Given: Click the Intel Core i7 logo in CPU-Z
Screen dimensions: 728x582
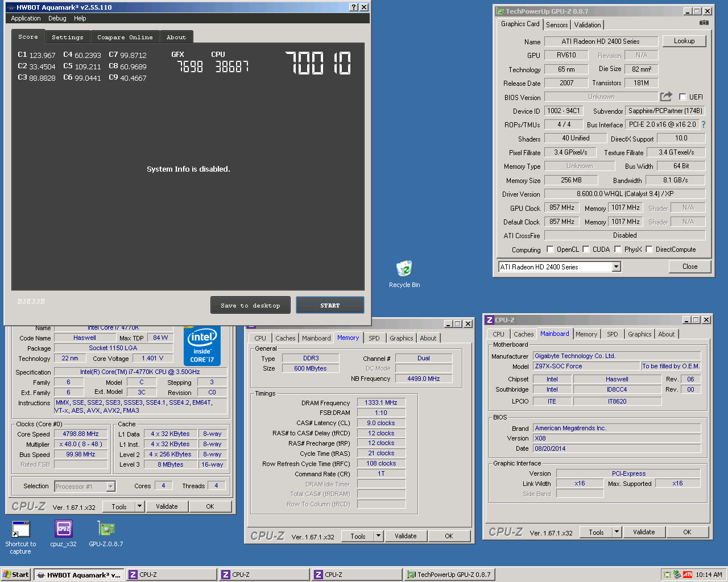Looking at the screenshot, I should click(x=202, y=346).
